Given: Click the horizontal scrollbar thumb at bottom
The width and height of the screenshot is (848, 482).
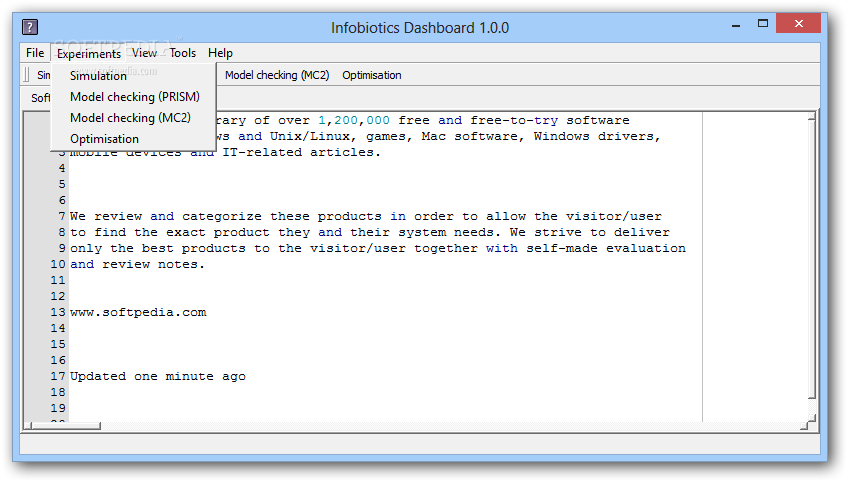Looking at the screenshot, I should (66, 426).
